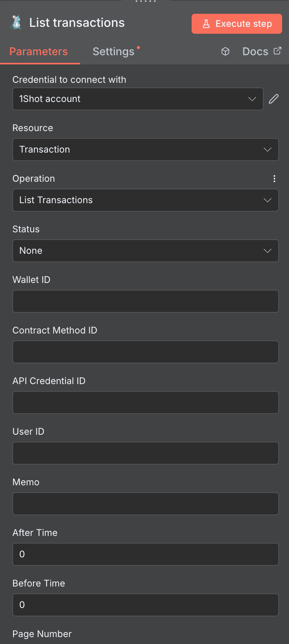289x644 pixels.
Task: Click the flask icon inside Execute step button
Action: (207, 23)
